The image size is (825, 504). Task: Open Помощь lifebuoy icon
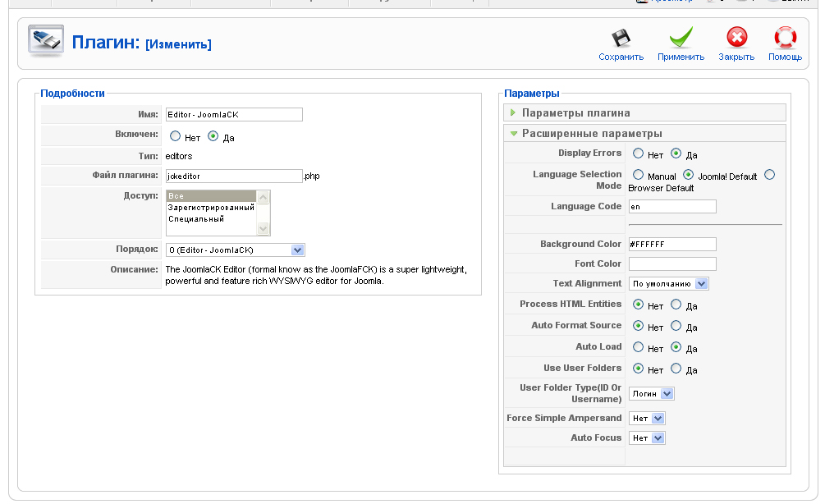click(785, 38)
